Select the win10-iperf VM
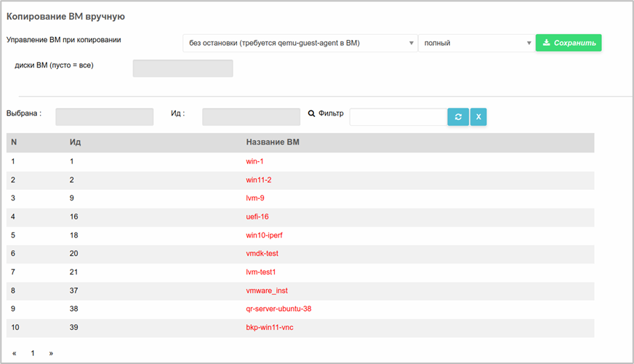 (x=264, y=235)
